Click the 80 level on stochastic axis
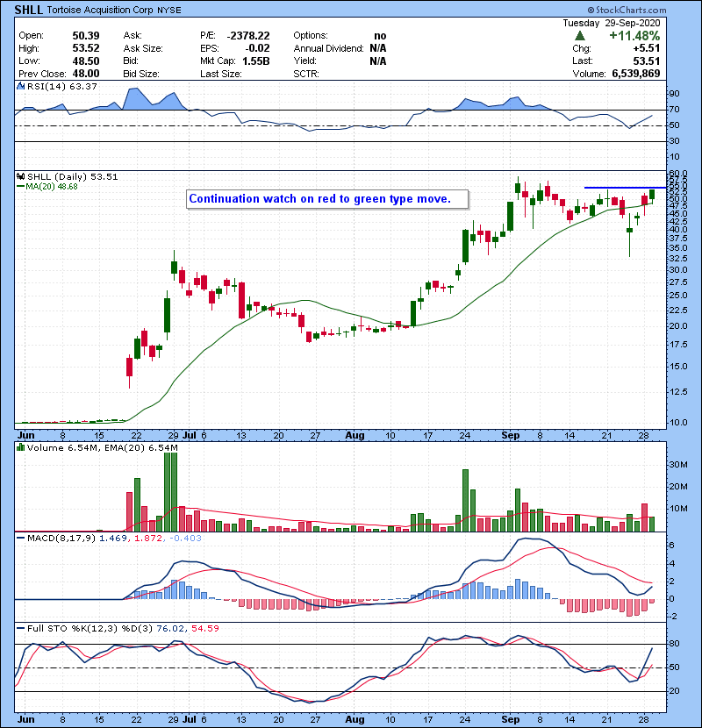Screen dimensions: 702x728 (x=674, y=644)
